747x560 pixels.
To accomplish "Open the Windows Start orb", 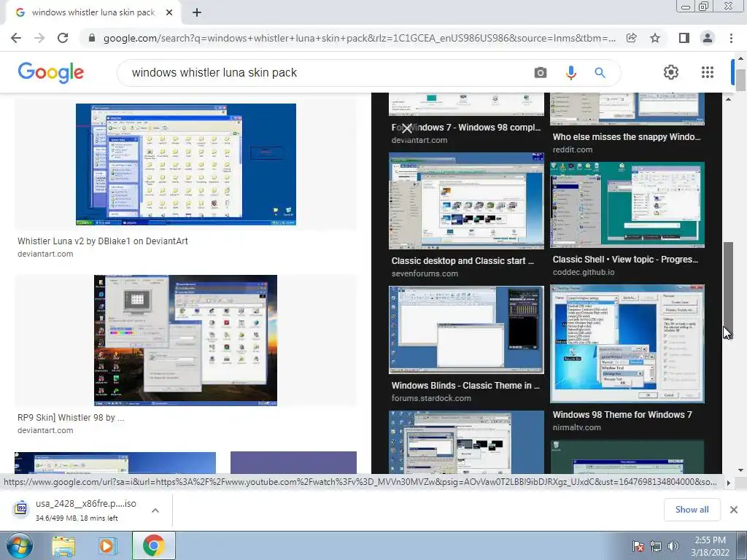I will tap(19, 545).
